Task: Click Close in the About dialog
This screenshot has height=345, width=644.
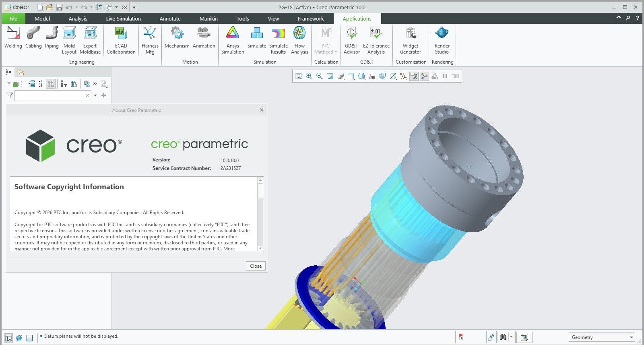Action: (x=256, y=266)
